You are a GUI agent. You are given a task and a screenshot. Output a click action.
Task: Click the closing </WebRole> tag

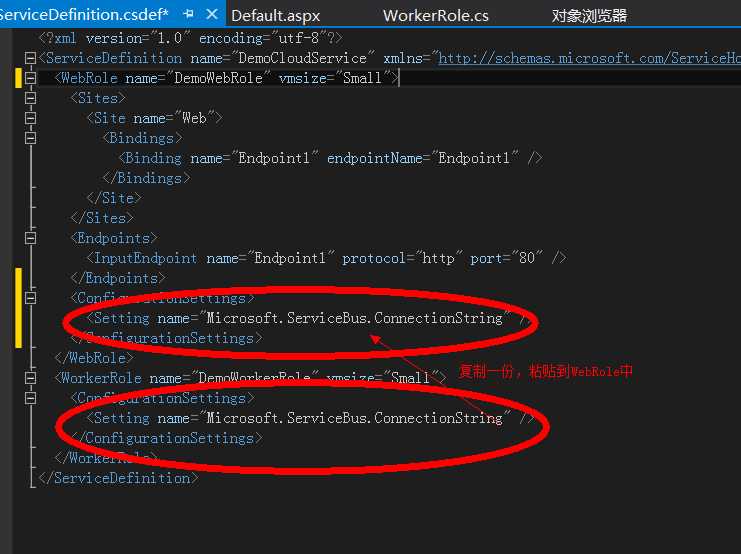[94, 358]
